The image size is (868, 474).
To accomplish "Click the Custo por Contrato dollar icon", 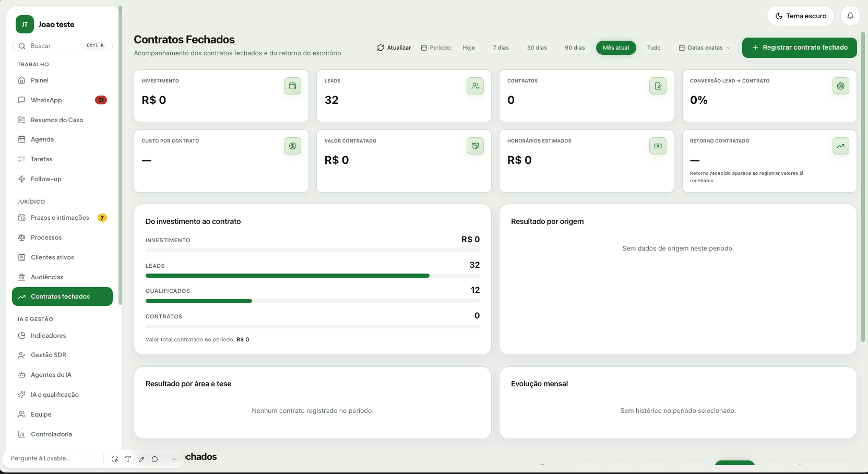I will [x=292, y=146].
